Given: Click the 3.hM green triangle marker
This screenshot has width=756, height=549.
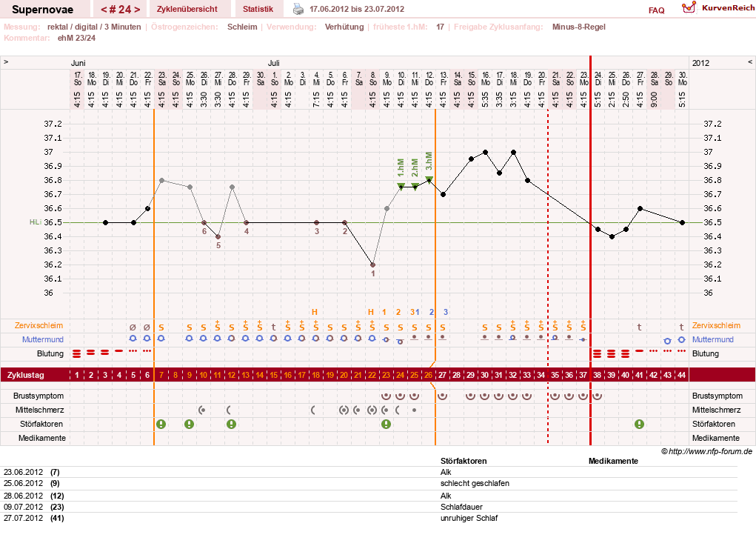Looking at the screenshot, I should [x=429, y=179].
